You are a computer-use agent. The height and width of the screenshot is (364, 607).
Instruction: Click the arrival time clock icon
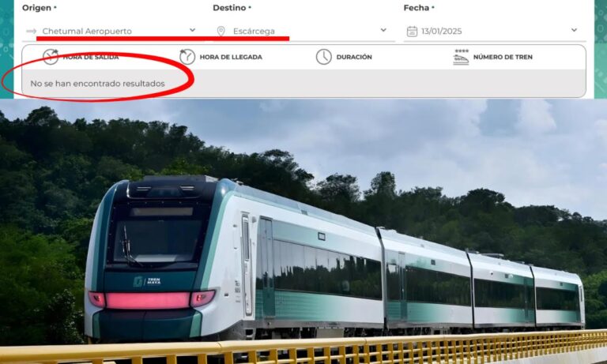[x=187, y=57]
